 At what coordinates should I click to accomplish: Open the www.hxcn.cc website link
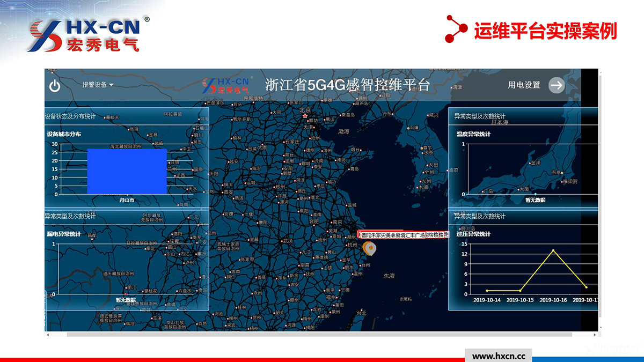(x=498, y=356)
